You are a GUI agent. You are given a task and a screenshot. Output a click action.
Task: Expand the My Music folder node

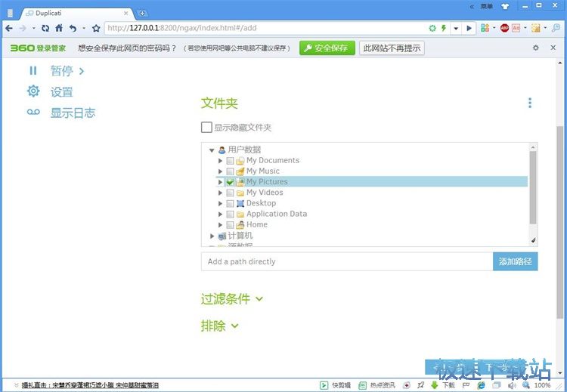pyautogui.click(x=220, y=171)
